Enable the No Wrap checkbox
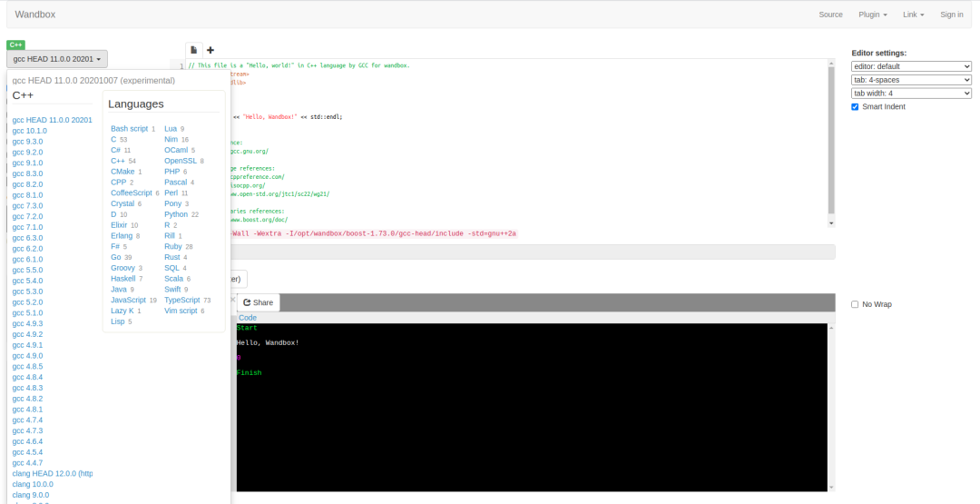Image resolution: width=980 pixels, height=504 pixels. (x=856, y=304)
